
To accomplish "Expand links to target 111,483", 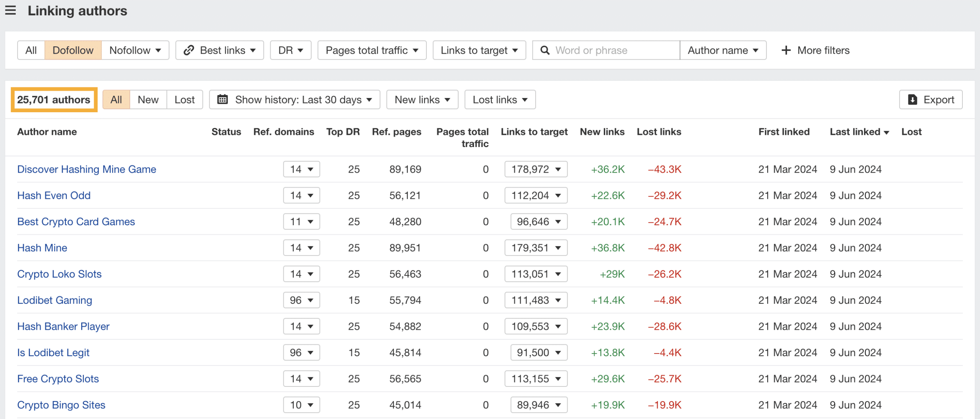I will (x=536, y=300).
